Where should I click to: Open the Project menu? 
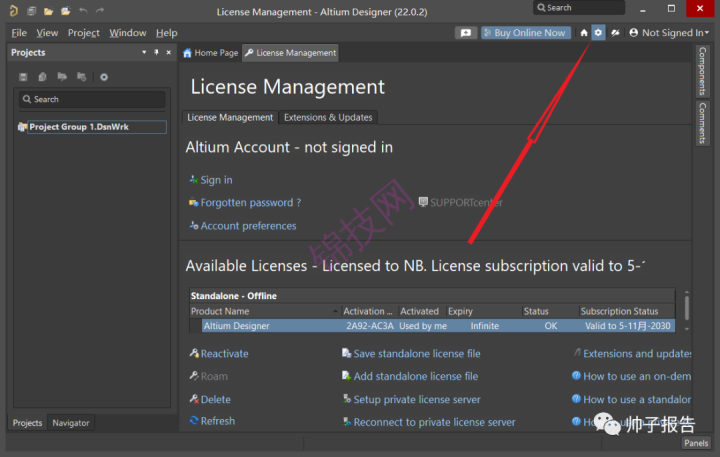pyautogui.click(x=84, y=33)
